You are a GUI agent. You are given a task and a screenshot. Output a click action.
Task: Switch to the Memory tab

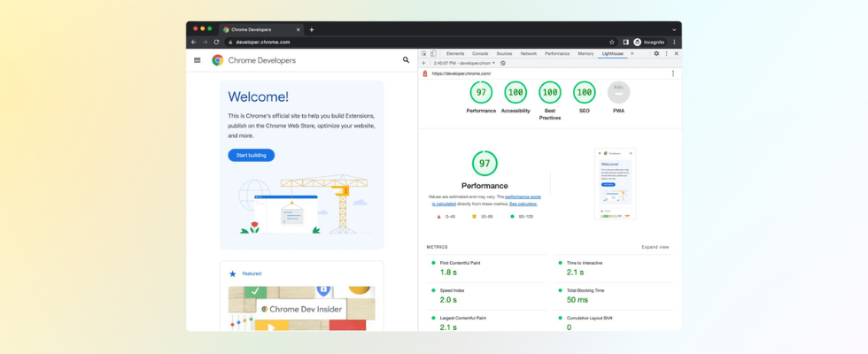point(585,54)
